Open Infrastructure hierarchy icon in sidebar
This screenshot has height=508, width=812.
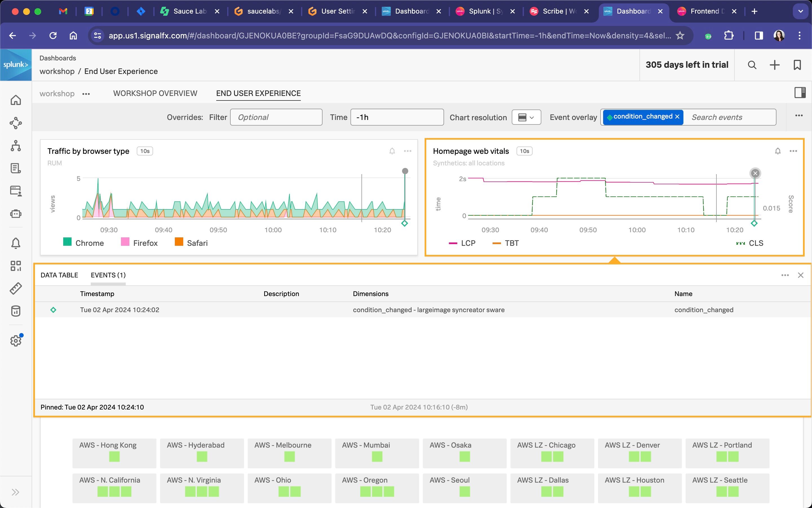point(16,146)
